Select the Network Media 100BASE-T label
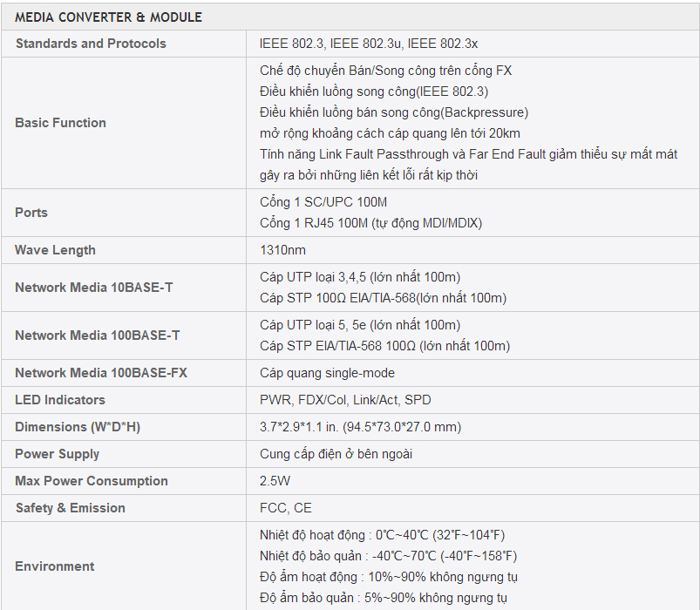700x610 pixels. pyautogui.click(x=98, y=335)
